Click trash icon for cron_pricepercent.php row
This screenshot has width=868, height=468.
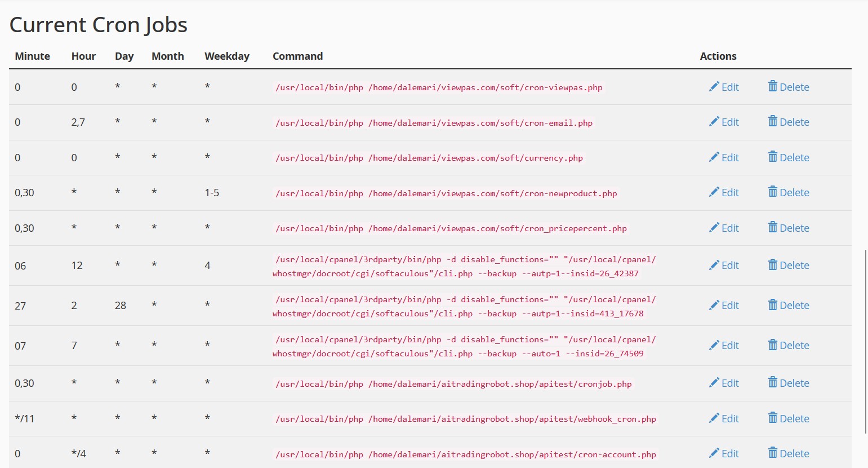772,228
